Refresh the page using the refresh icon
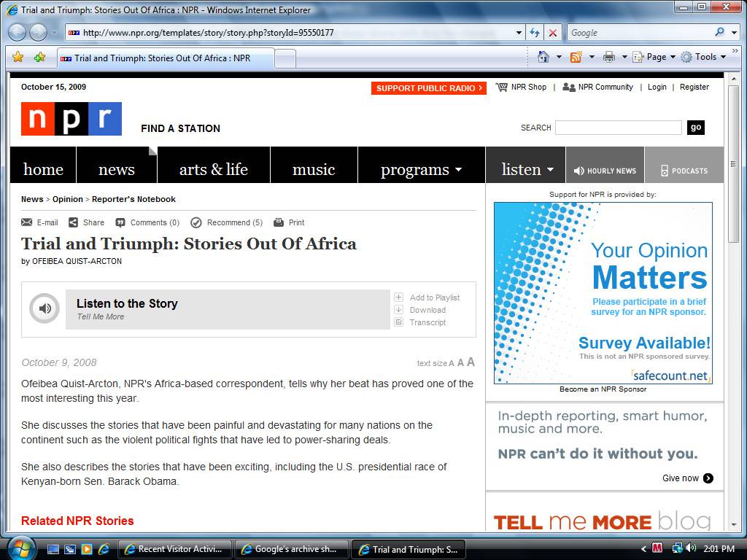This screenshot has width=747, height=560. pos(535,33)
